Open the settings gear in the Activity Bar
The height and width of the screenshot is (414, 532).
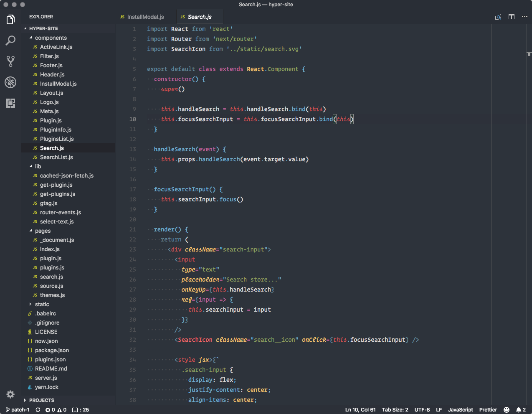point(10,394)
